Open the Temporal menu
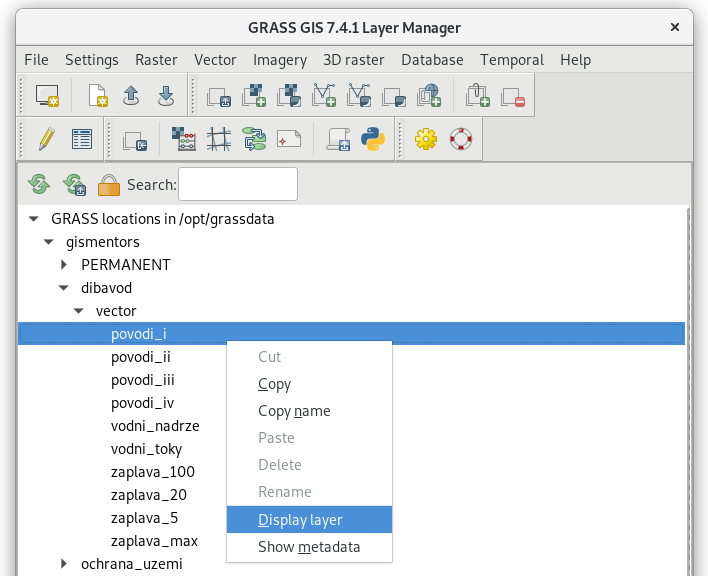Image resolution: width=708 pixels, height=576 pixels. point(512,60)
